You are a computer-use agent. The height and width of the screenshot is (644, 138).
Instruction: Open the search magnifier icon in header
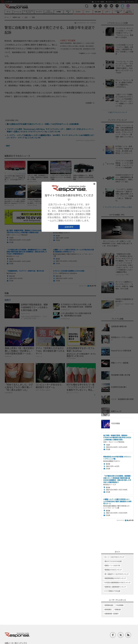[x=87, y=6]
